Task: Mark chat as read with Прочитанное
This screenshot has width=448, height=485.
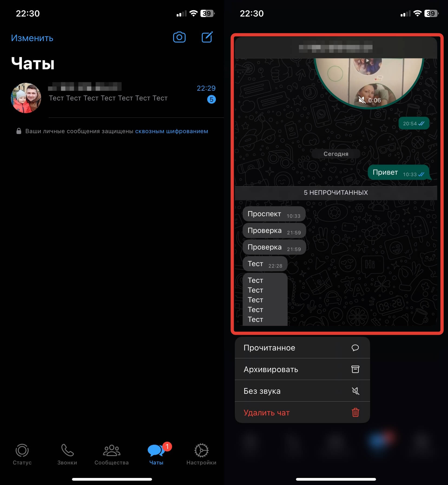Action: point(302,348)
